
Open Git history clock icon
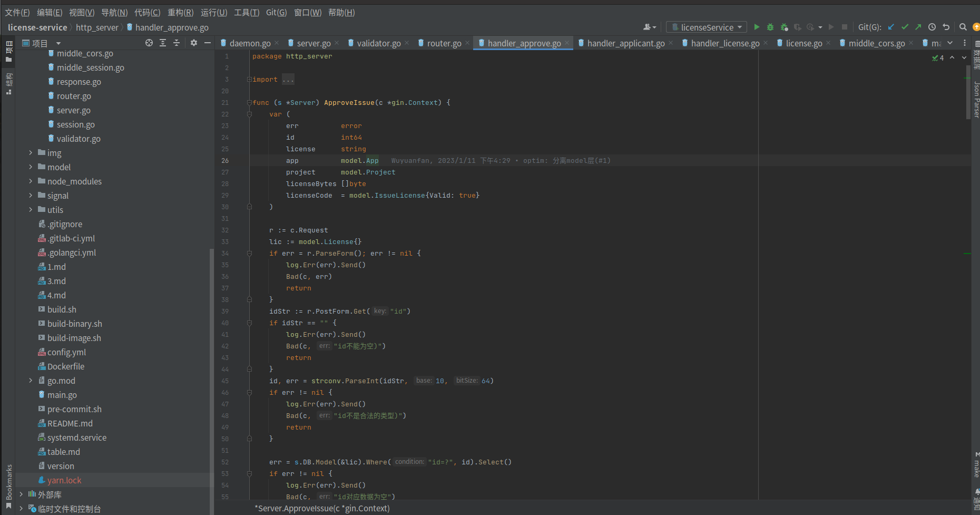[x=932, y=27]
